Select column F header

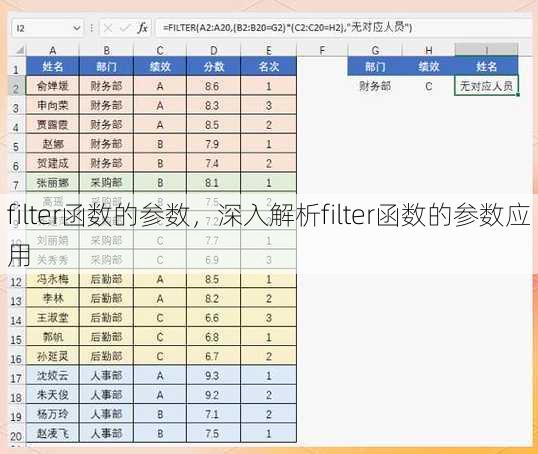[x=322, y=50]
